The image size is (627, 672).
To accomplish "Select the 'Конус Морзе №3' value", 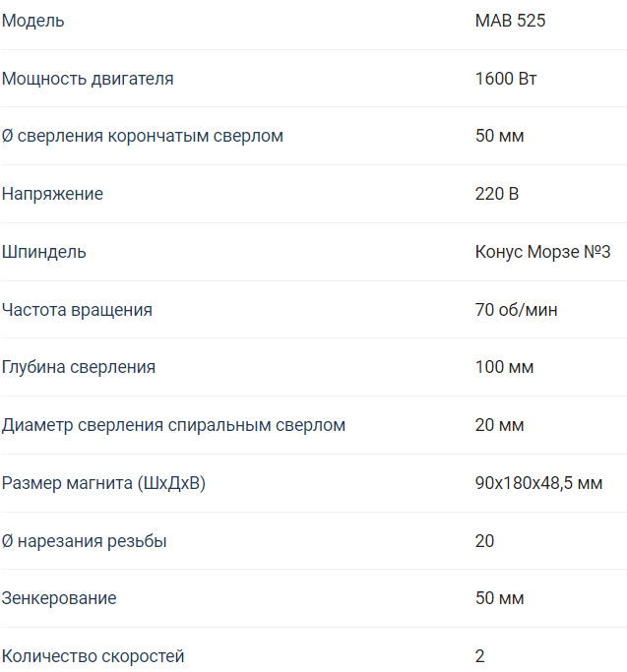I will pyautogui.click(x=542, y=252).
